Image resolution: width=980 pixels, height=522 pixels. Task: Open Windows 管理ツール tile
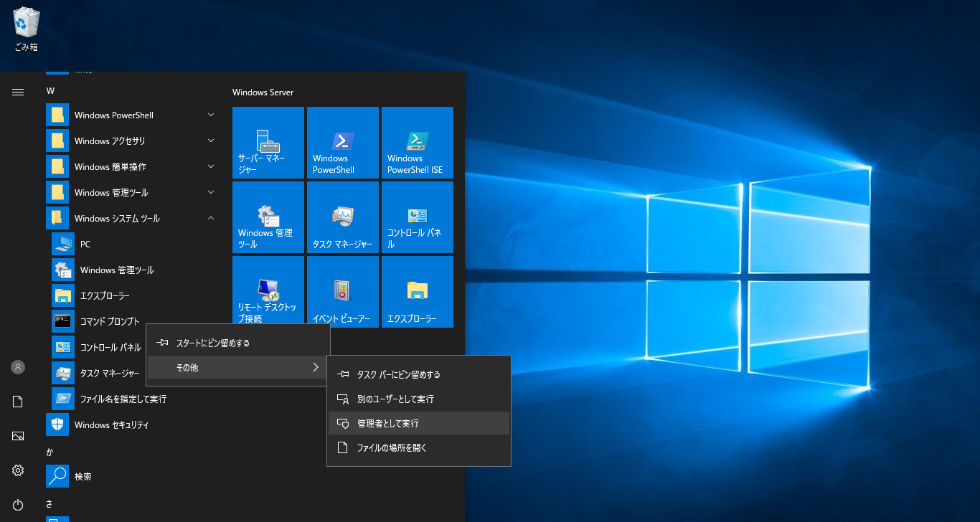click(268, 217)
